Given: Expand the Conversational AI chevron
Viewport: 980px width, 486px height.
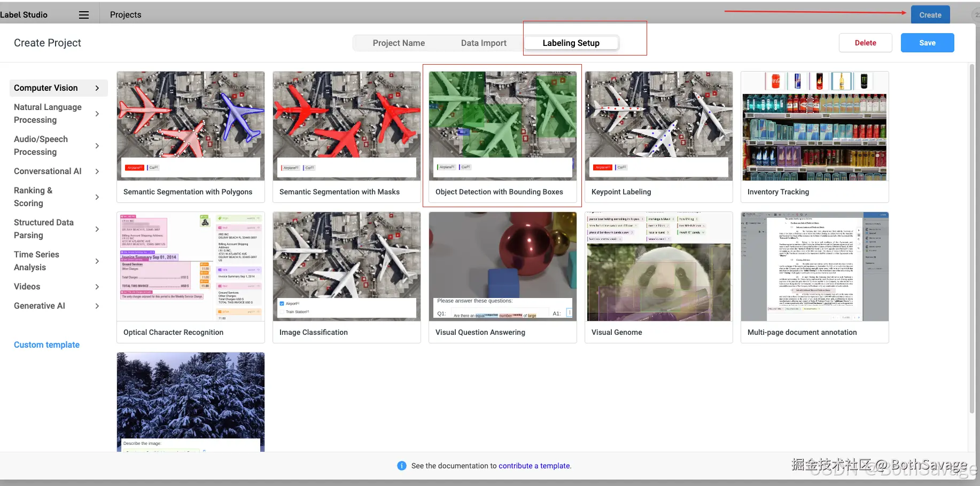Looking at the screenshot, I should (x=97, y=171).
